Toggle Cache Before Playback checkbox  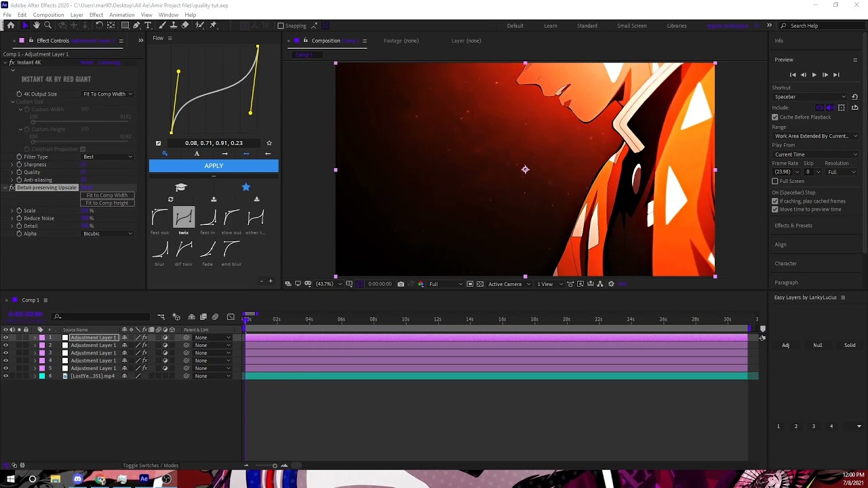tap(775, 117)
